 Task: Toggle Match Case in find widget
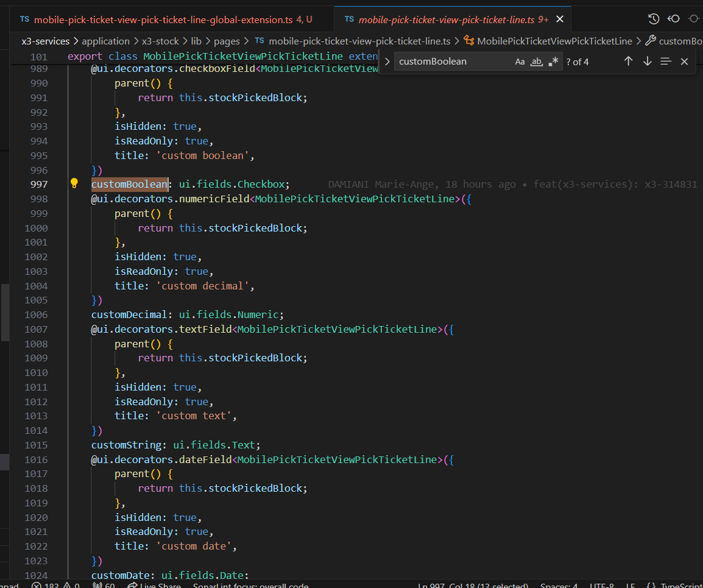pyautogui.click(x=520, y=62)
